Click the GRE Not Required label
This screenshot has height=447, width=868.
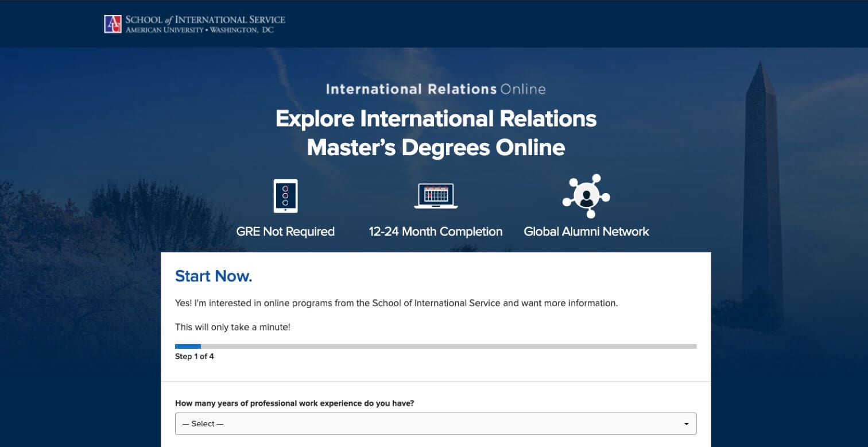(285, 232)
